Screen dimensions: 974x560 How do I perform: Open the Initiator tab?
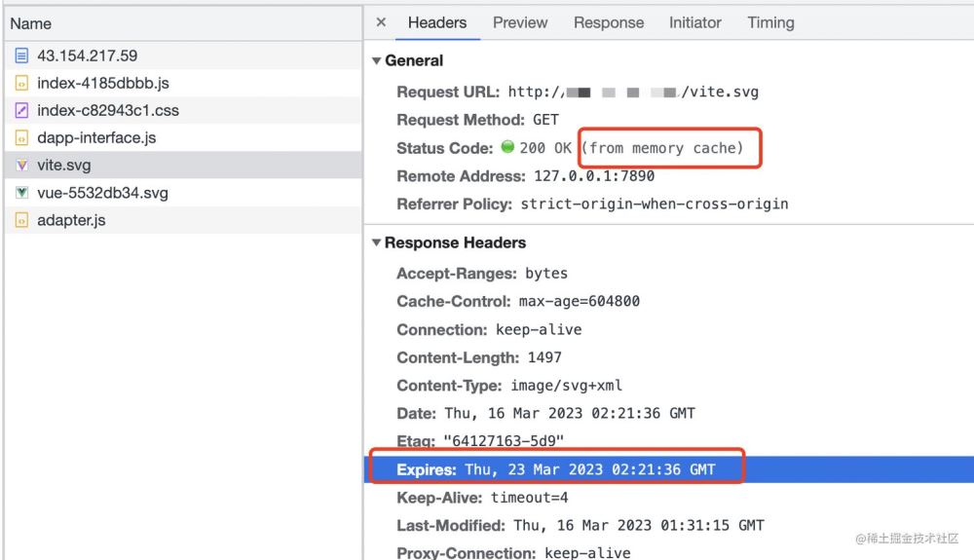tap(695, 23)
